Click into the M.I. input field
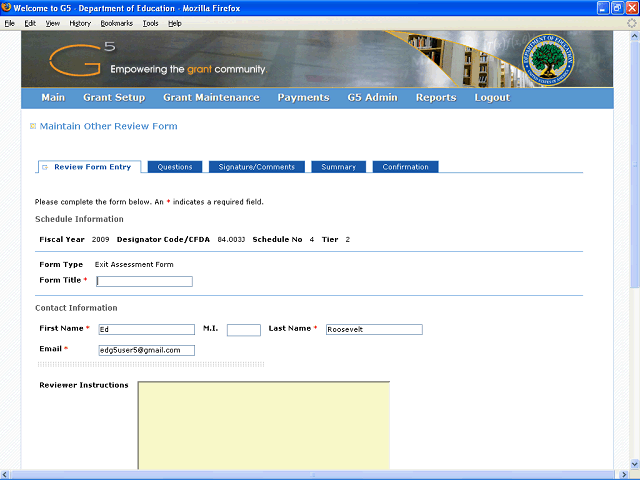This screenshot has height=480, width=640. 244,330
